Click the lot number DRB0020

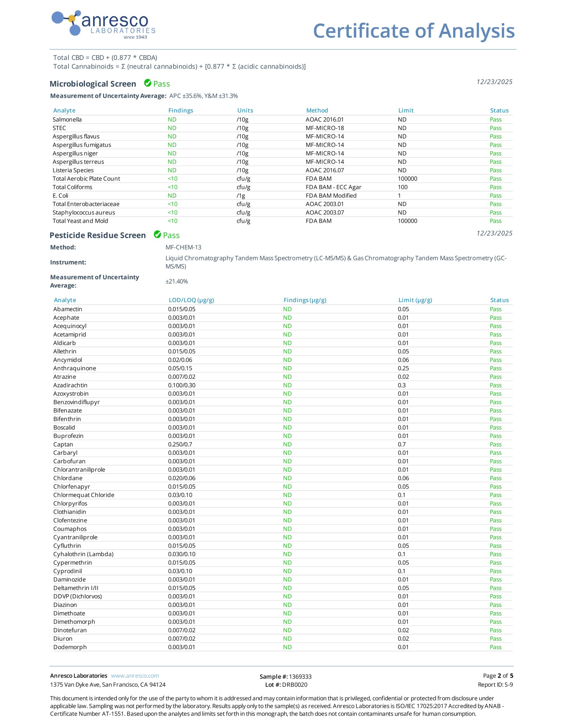pos(294,685)
